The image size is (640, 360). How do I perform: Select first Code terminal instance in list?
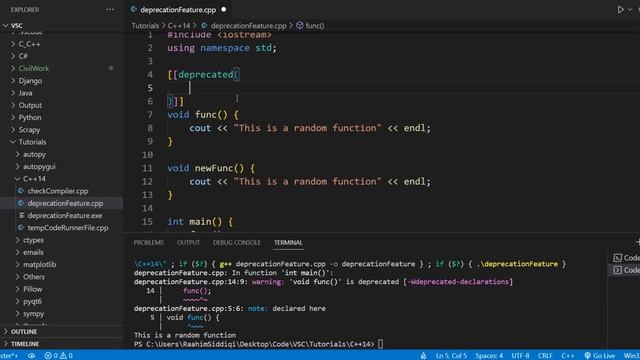[626, 258]
